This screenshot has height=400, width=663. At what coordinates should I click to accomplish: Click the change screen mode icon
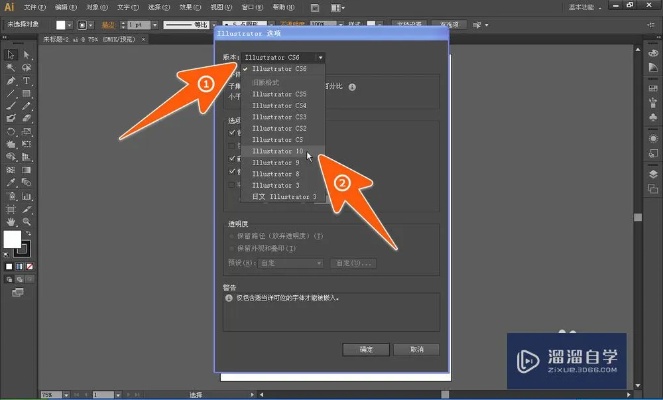tap(17, 292)
